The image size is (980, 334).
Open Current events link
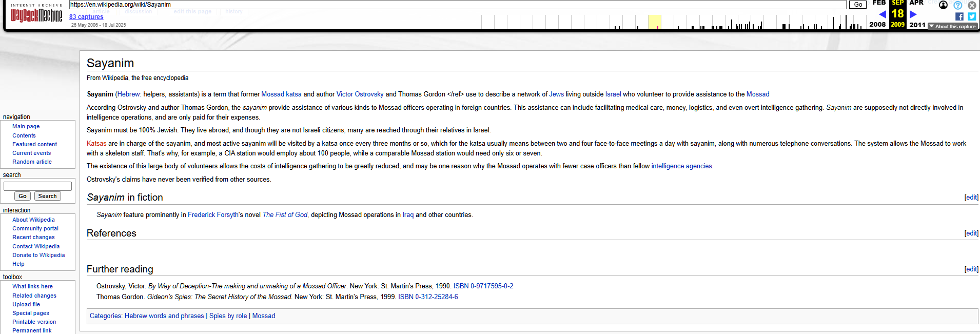click(32, 153)
